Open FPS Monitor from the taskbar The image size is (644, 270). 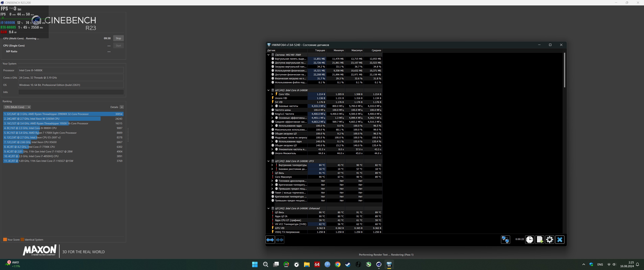coord(286,265)
